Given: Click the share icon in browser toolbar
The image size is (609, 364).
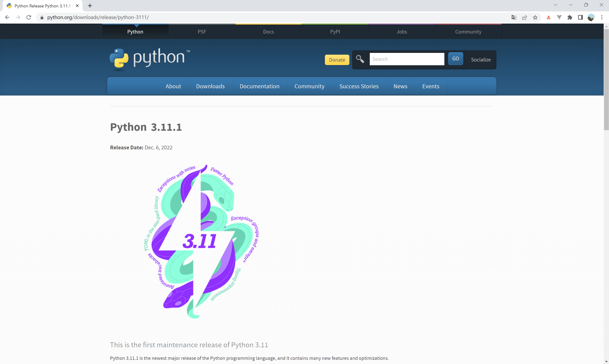Looking at the screenshot, I should pyautogui.click(x=524, y=17).
